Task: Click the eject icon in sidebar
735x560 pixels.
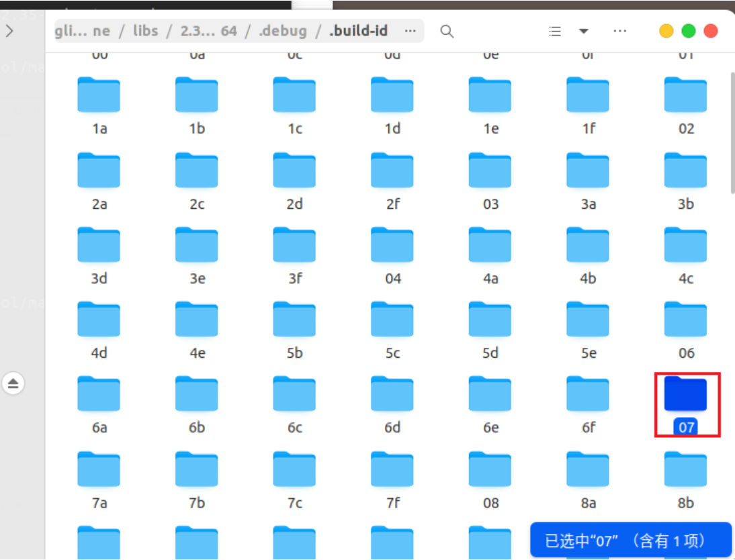Action: point(13,384)
